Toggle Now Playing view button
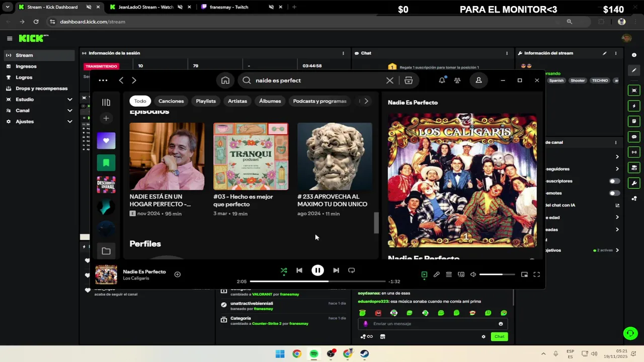Viewport: 644px width, 362px height. [x=424, y=275]
